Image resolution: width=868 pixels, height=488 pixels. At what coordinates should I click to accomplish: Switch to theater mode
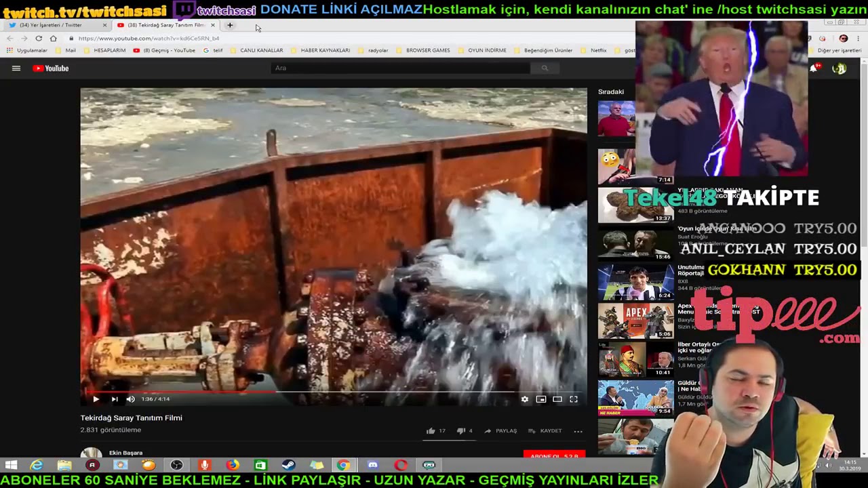557,399
